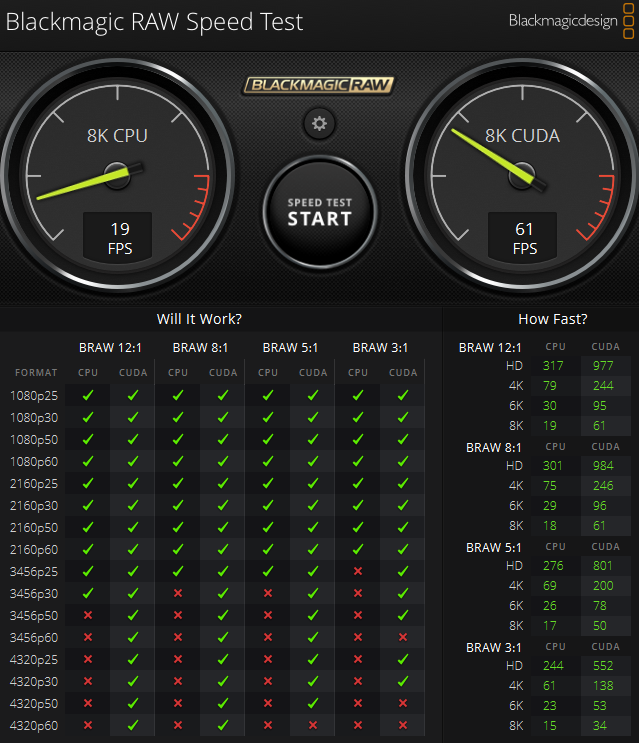Click BRAW 12:1 HD CUDA value 977
This screenshot has height=743, width=639.
pos(603,366)
